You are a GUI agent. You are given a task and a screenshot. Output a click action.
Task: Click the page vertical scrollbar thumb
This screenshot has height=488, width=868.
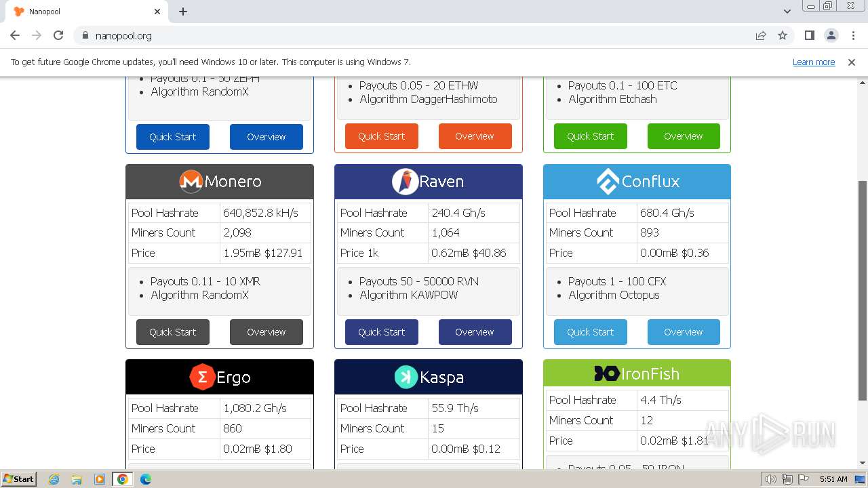[862, 290]
